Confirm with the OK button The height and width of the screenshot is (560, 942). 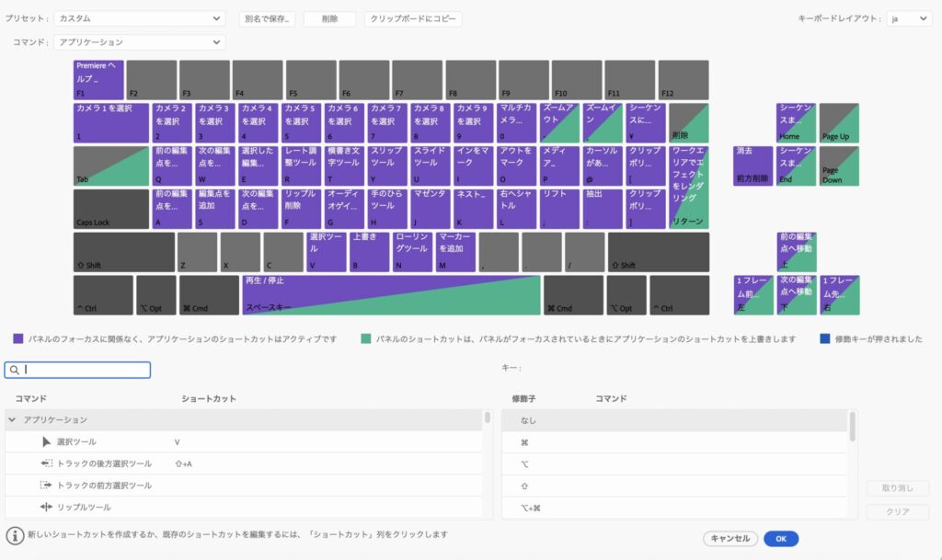(781, 539)
